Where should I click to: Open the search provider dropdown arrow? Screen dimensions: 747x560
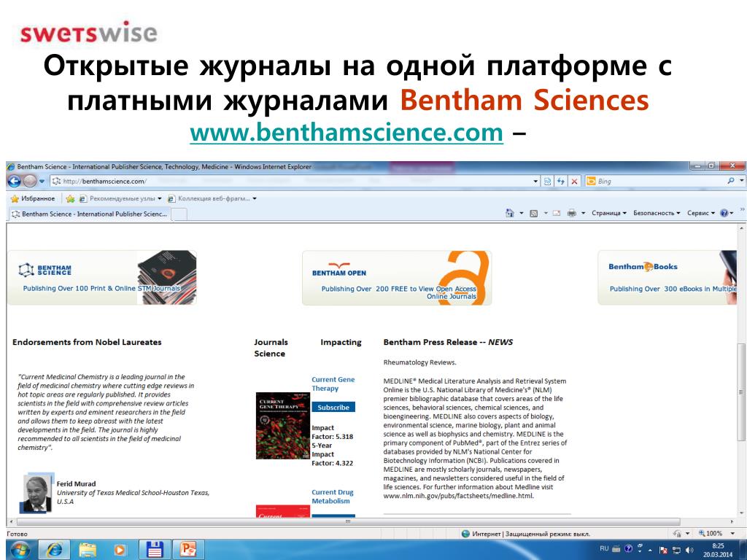[x=741, y=181]
